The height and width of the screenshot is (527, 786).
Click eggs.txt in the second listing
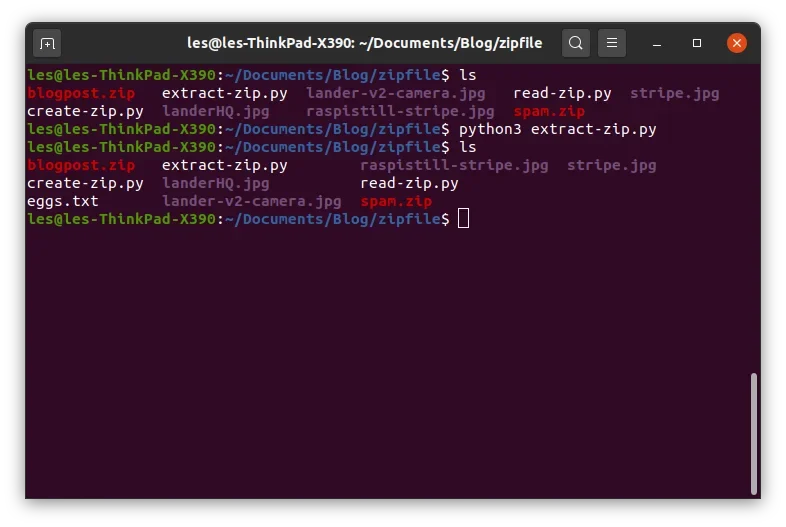63,201
